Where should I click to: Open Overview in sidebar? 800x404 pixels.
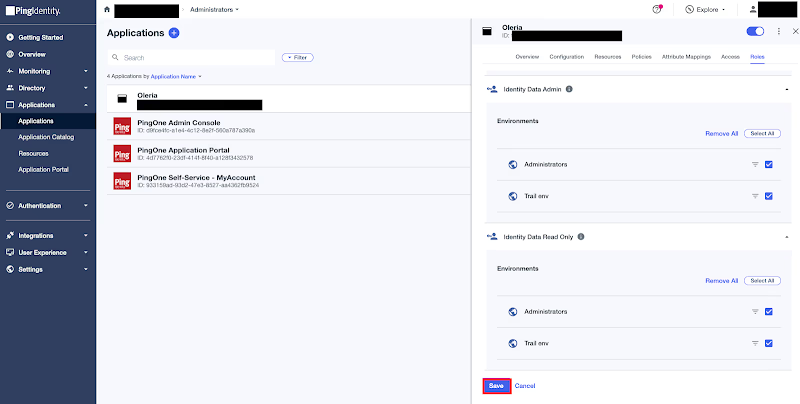(x=32, y=55)
